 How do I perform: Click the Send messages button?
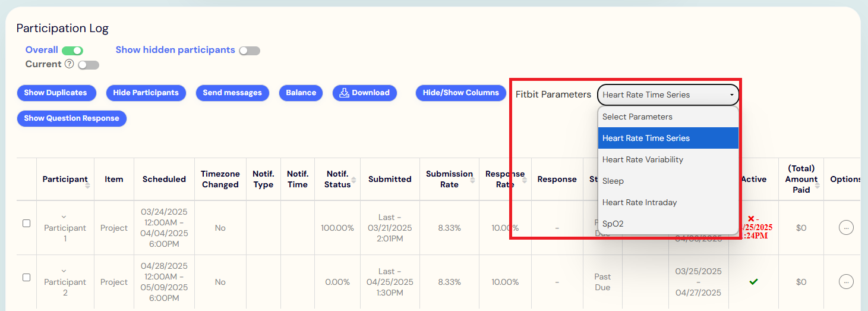tap(232, 93)
